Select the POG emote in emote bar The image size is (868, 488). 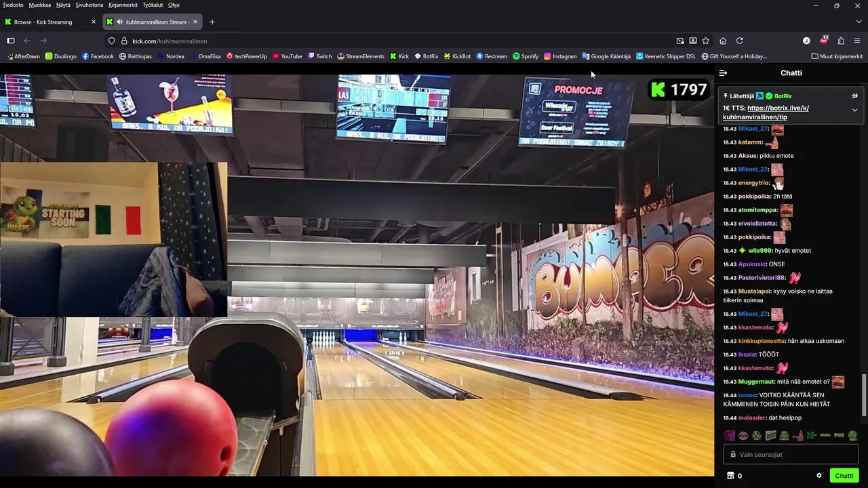pos(839,436)
